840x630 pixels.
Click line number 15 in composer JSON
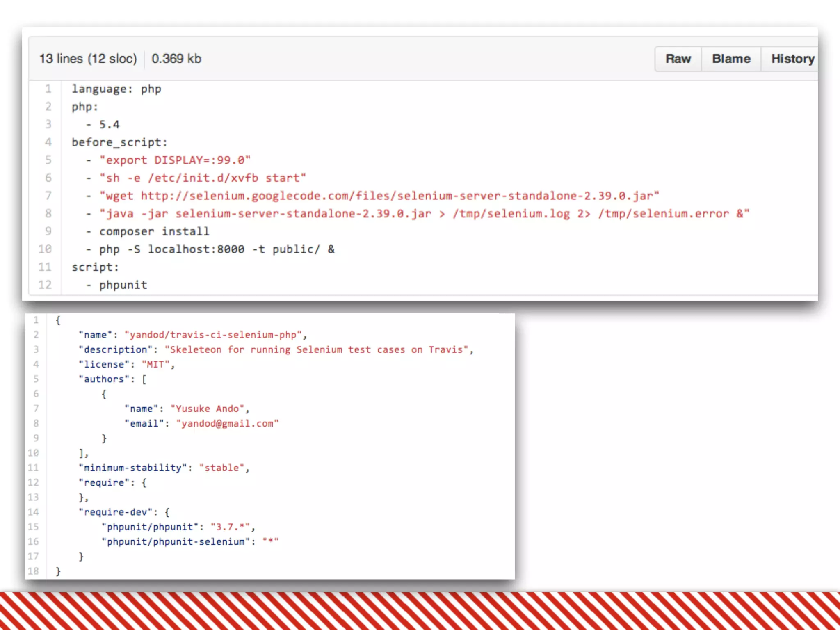click(33, 527)
